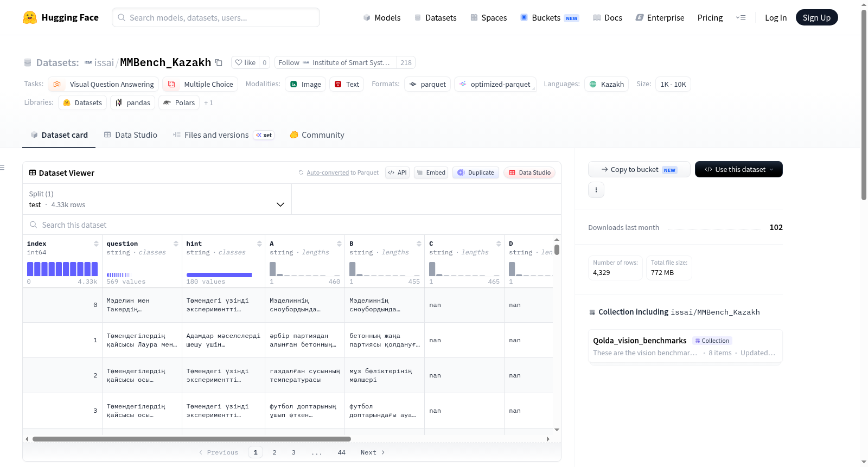Open the Pricing page link
The width and height of the screenshot is (868, 467).
pyautogui.click(x=710, y=17)
